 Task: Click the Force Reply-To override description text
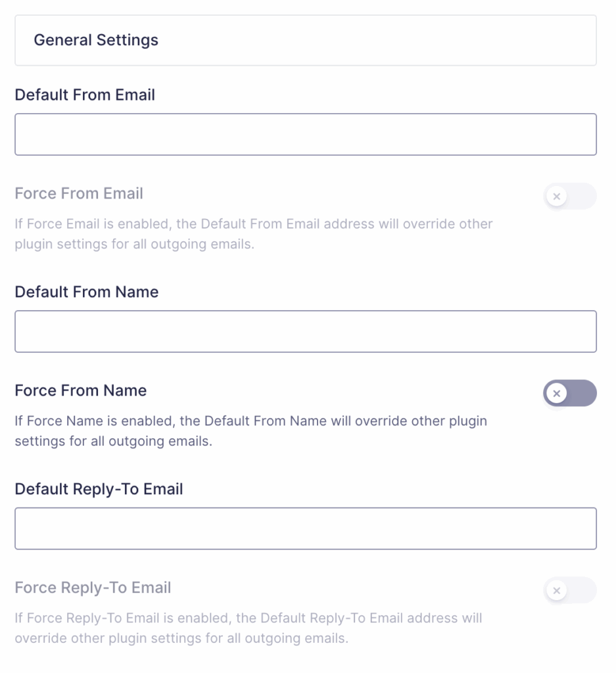(x=248, y=628)
